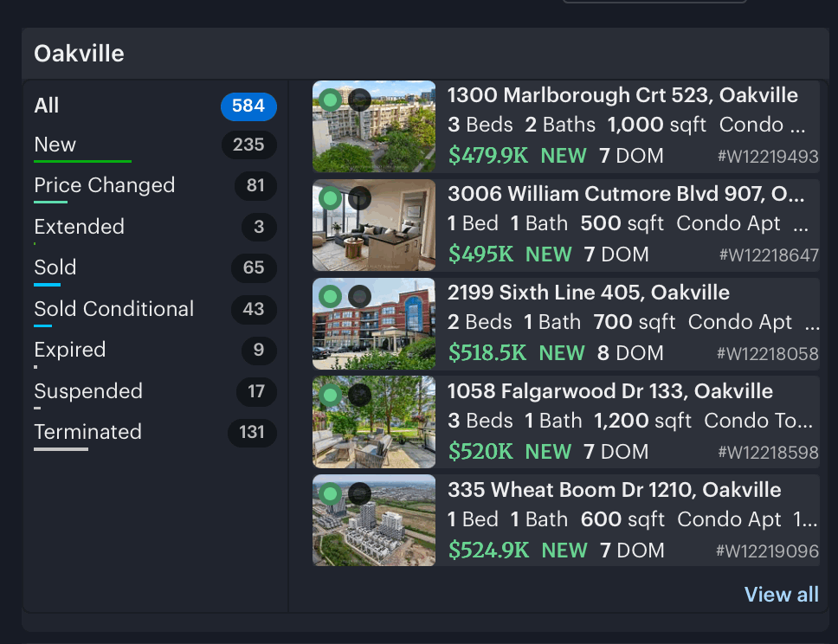Click 584 count badge next to All
Viewport: 838px width, 644px height.
point(248,106)
